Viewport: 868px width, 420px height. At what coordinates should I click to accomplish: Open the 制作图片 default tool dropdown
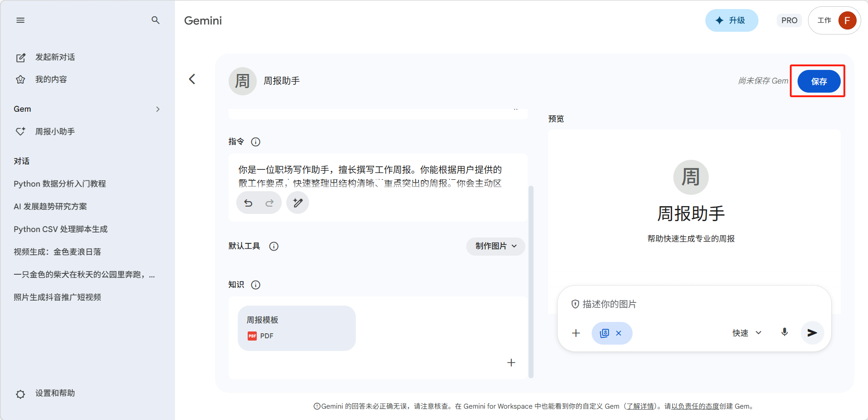495,246
